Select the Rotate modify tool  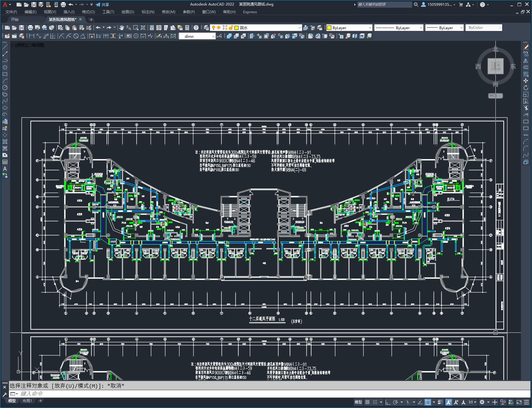click(x=526, y=88)
